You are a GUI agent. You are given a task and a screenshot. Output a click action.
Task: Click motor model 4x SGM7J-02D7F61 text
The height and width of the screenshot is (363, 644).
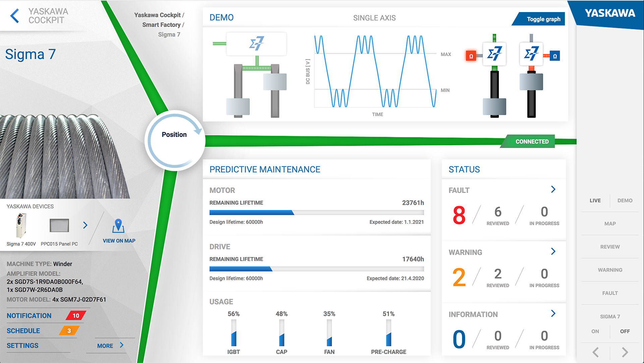click(79, 300)
